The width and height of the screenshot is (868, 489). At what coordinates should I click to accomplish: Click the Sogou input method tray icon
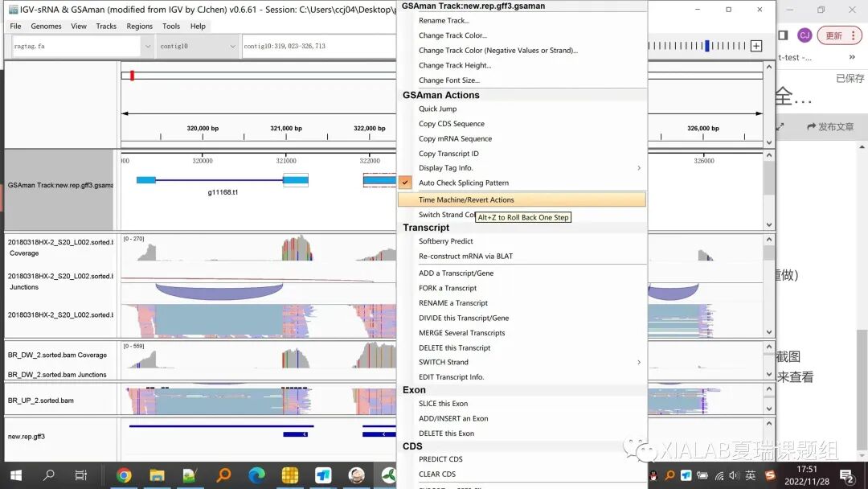[x=770, y=475]
